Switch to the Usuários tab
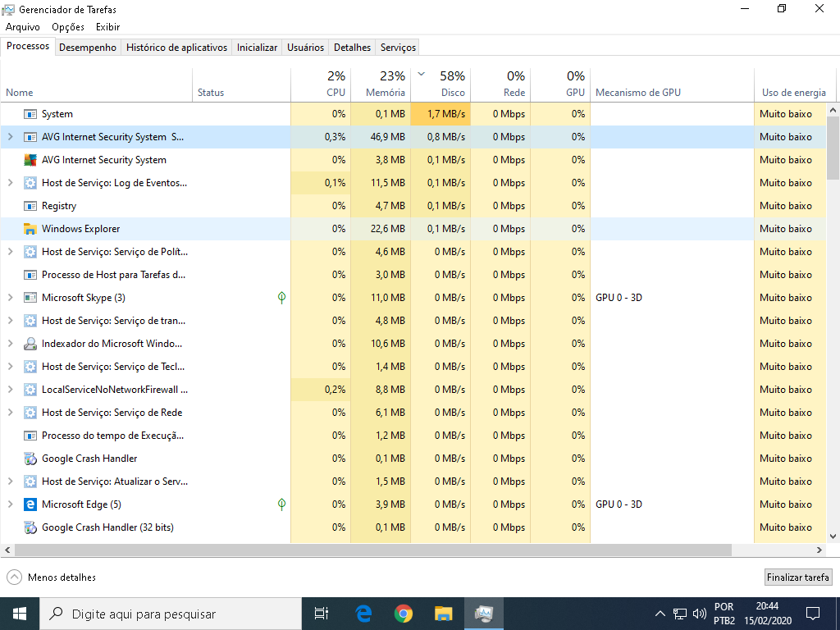Viewport: 840px width, 630px height. [305, 47]
